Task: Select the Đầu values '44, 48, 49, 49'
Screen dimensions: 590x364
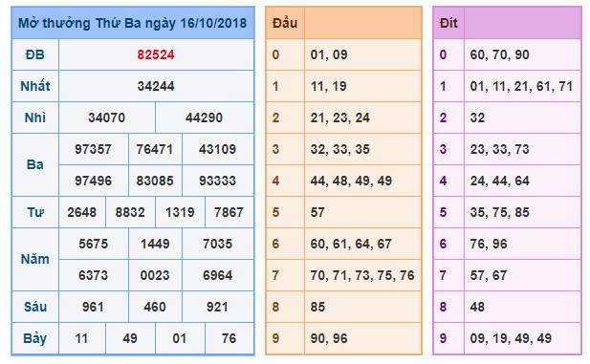Action: 351,181
